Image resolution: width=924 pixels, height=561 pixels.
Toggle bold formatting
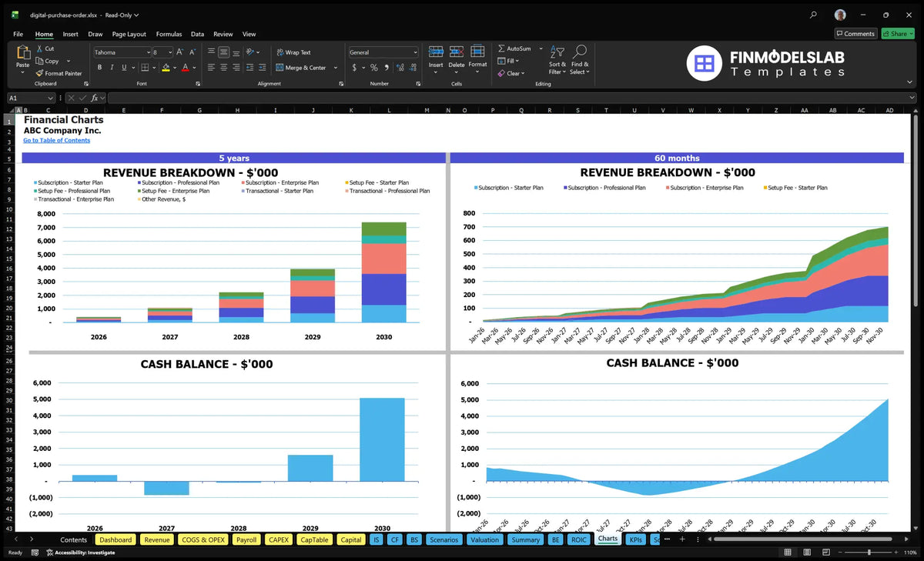point(99,68)
